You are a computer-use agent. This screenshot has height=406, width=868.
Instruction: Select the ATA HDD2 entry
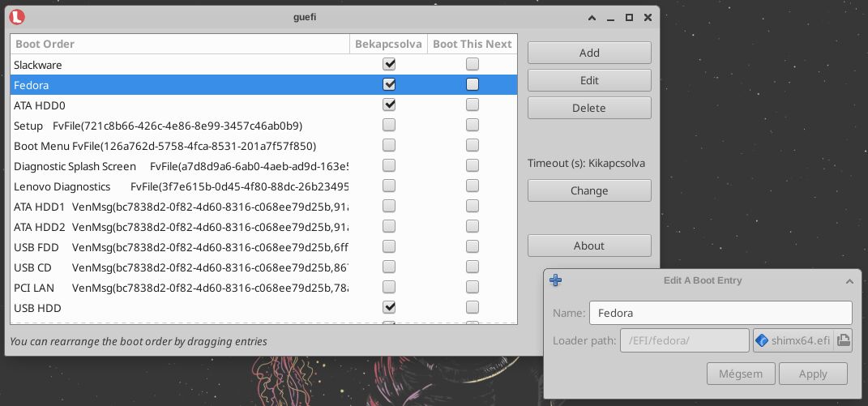click(263, 227)
